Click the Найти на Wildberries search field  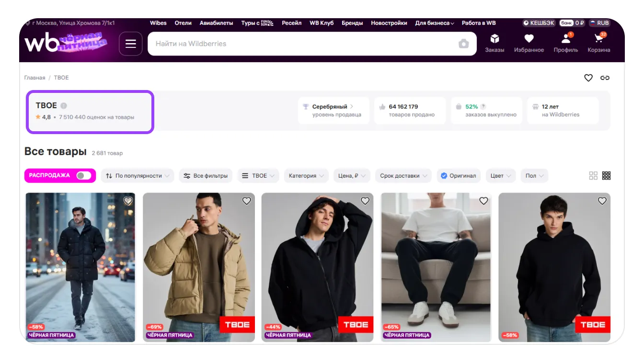point(302,44)
